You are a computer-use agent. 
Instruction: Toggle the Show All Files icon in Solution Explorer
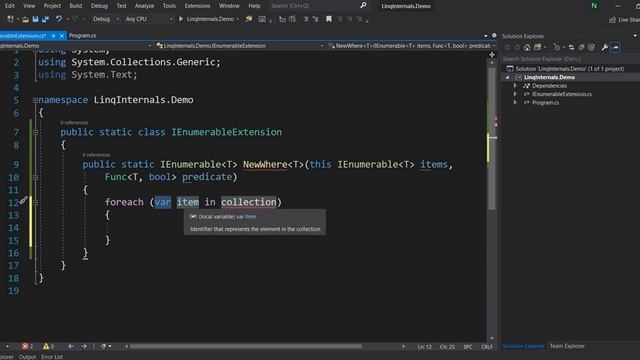591,47
